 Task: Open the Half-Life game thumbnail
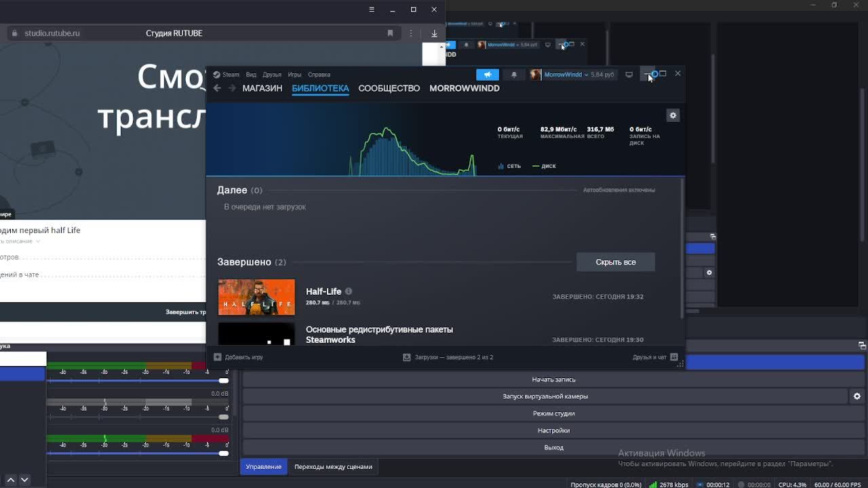click(x=256, y=297)
